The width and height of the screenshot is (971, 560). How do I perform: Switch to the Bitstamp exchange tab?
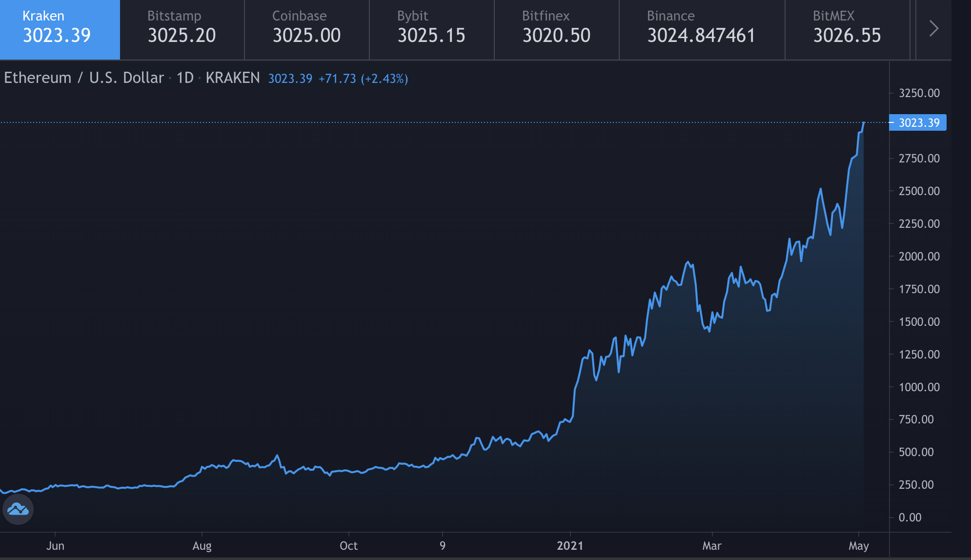coord(182,29)
